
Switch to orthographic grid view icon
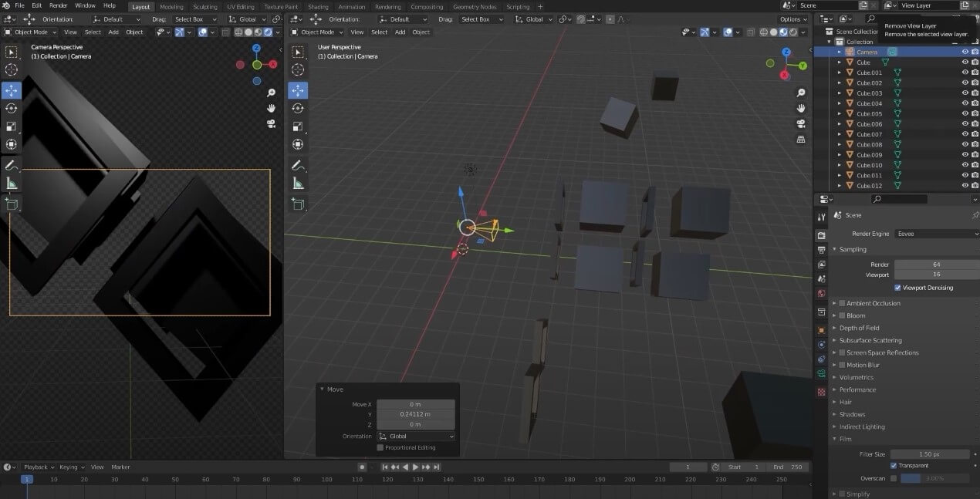[x=801, y=140]
